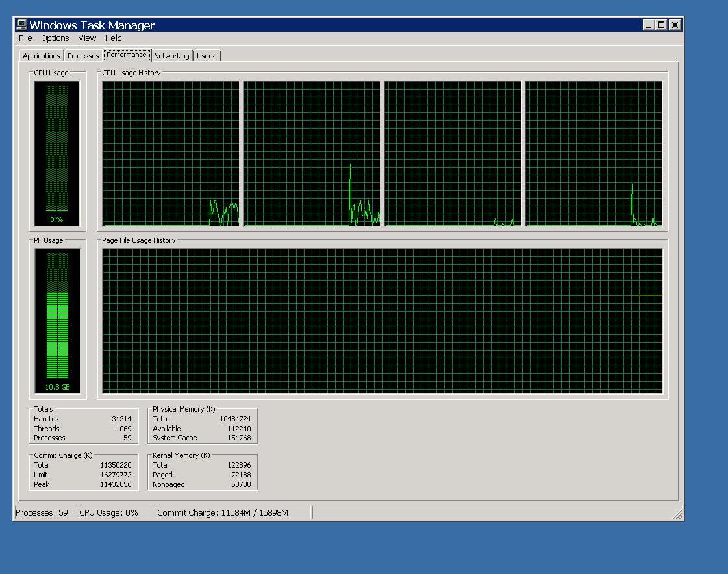728x574 pixels.
Task: Open the Help menu
Action: (x=113, y=38)
